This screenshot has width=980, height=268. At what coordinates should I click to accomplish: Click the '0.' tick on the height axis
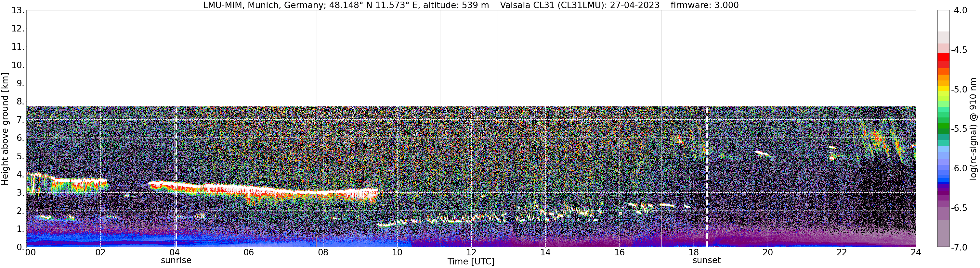tap(20, 247)
